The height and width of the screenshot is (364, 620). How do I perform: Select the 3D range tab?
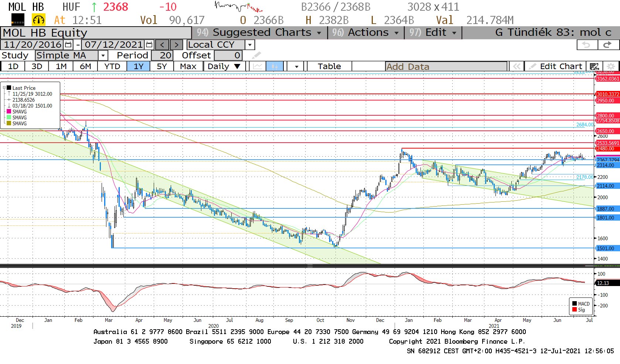tap(37, 67)
